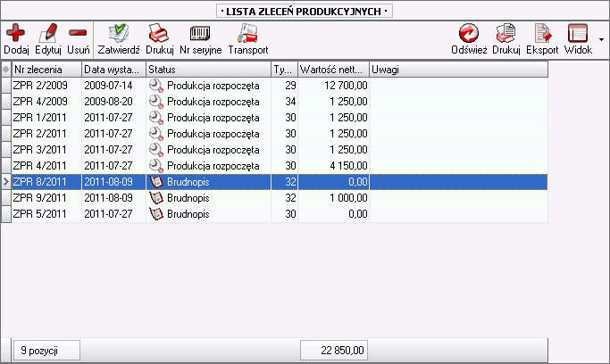Click status icon of ZPR 4/2009 row
This screenshot has width=610, height=364.
156,102
